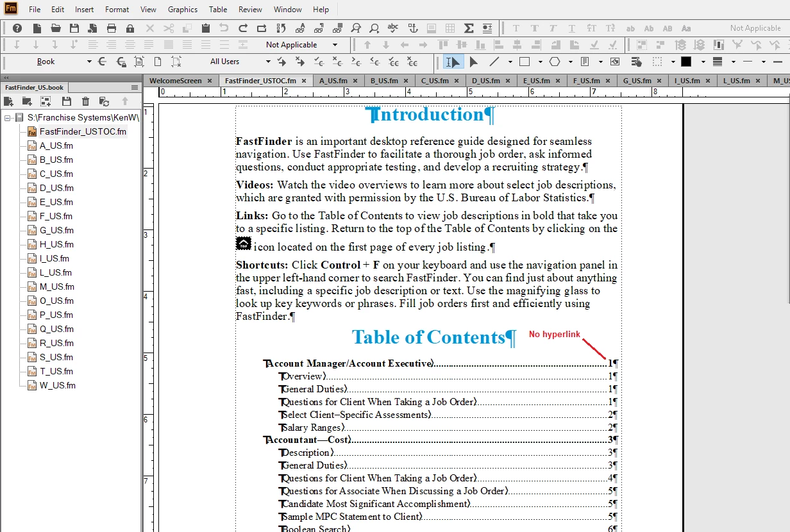Select the Smart Select text cursor tool

pos(452,62)
